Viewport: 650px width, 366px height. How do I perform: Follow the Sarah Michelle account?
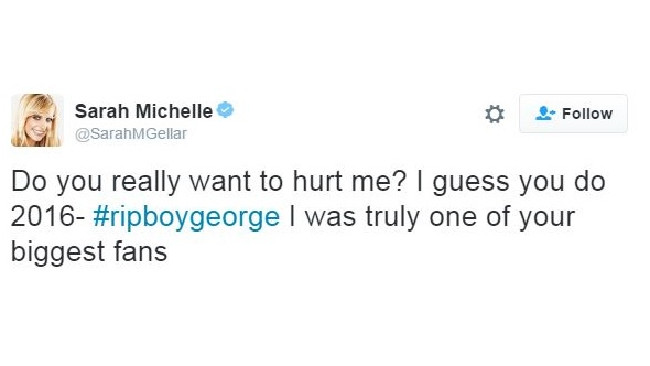pos(573,114)
